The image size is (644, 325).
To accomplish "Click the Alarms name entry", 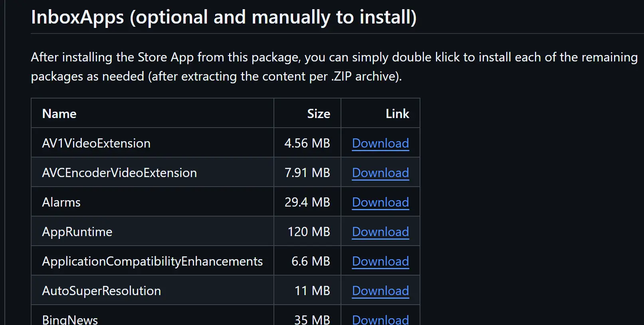I will pos(61,202).
